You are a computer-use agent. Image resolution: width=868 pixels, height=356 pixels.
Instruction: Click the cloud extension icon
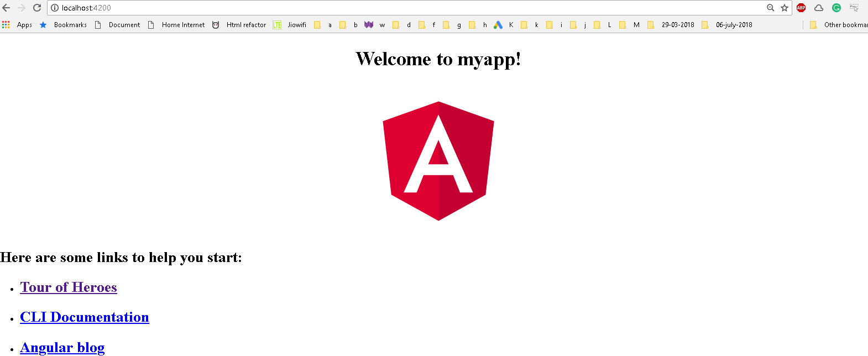pyautogui.click(x=819, y=8)
